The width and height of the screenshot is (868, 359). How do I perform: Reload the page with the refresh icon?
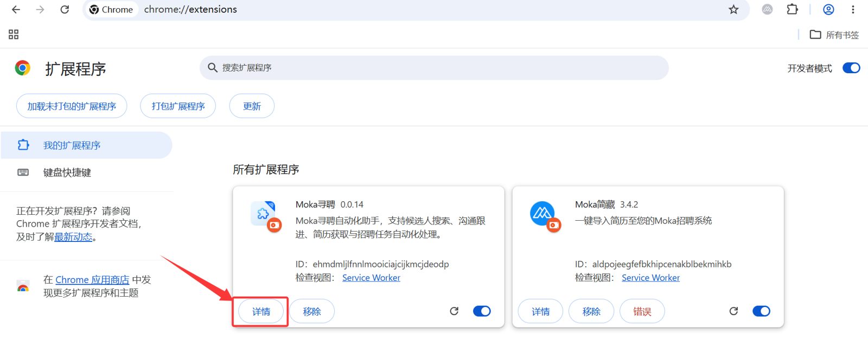[65, 9]
